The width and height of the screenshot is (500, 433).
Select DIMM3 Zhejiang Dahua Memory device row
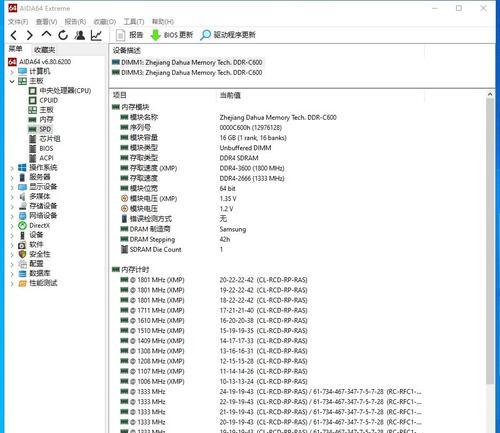187,73
